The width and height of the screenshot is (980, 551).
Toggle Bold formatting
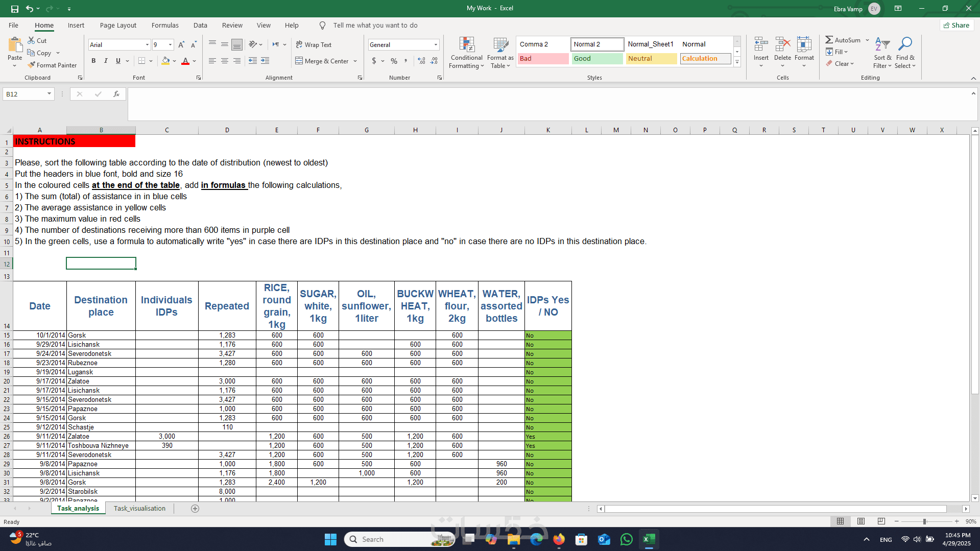[93, 61]
